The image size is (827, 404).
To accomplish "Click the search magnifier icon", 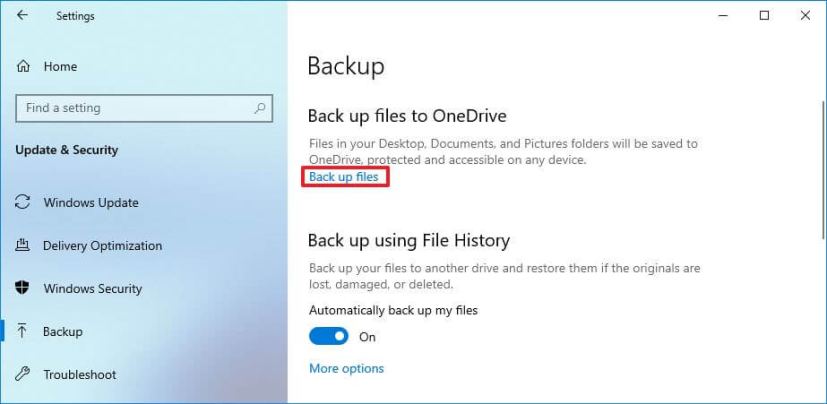I will [x=260, y=108].
